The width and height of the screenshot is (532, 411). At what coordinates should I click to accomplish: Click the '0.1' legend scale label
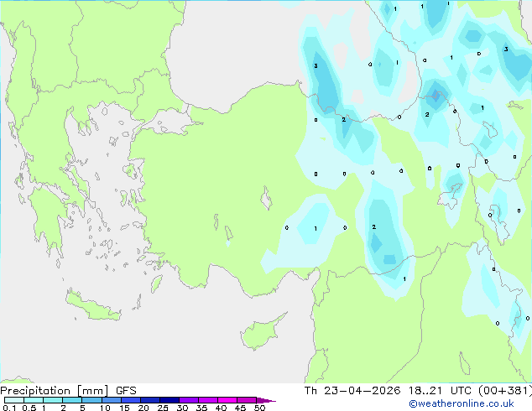pos(9,408)
